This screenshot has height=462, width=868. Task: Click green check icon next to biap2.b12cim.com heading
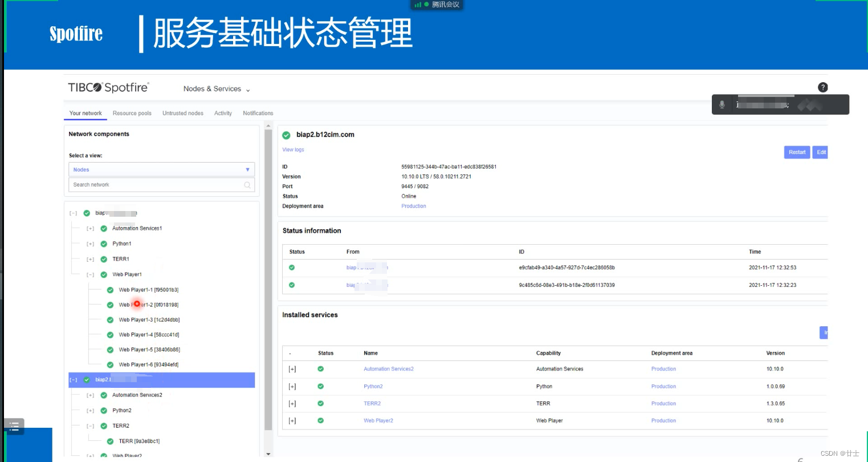[x=287, y=135]
